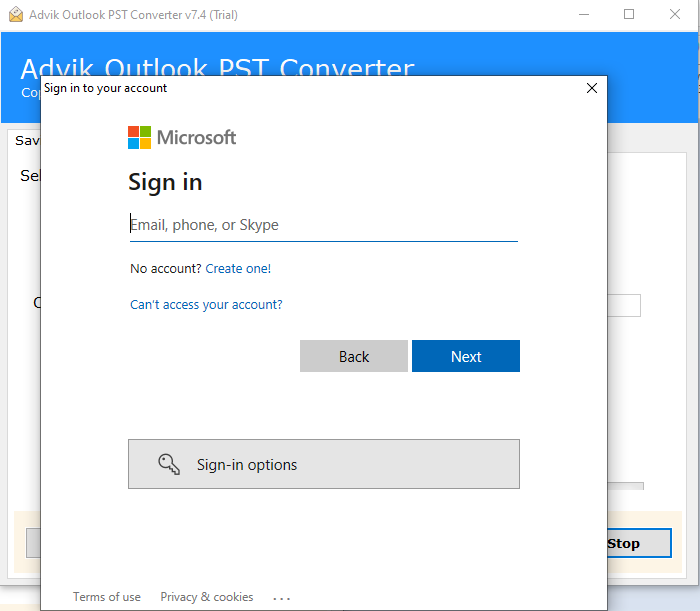Open the Create one! link

point(238,269)
